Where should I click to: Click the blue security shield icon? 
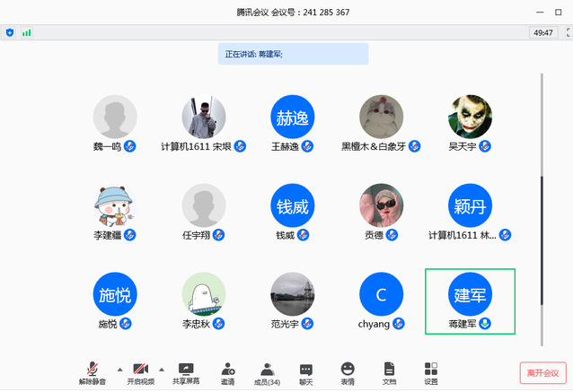click(x=10, y=33)
